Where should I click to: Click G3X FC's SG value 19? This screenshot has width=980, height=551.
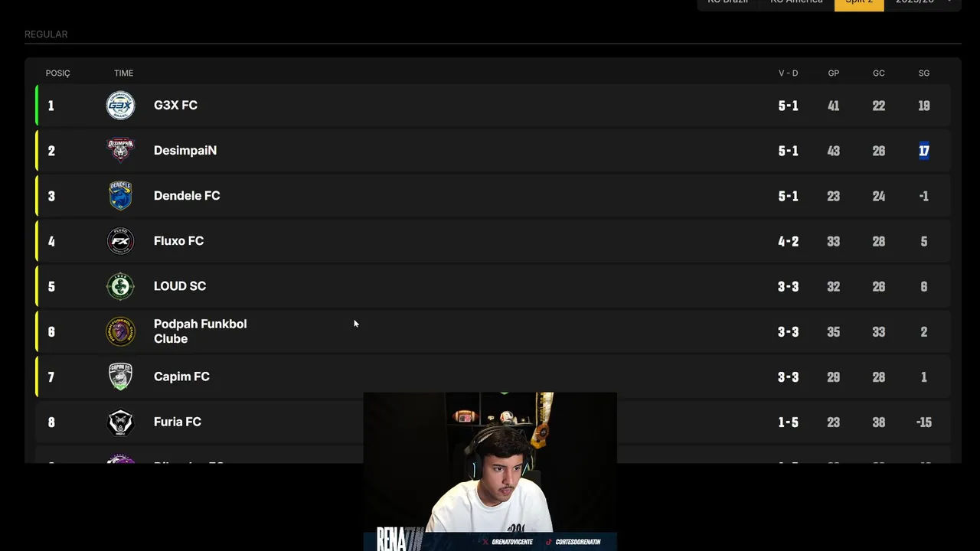924,106
